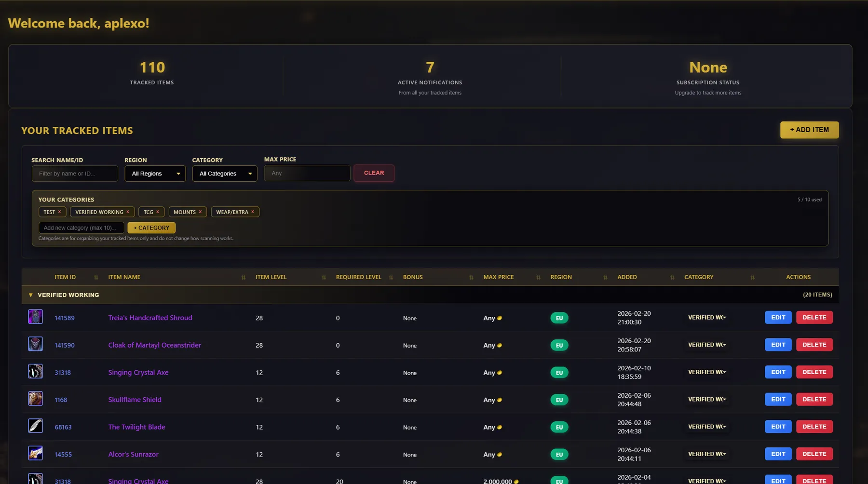
Task: Click the CLEAR filters button
Action: coord(374,173)
